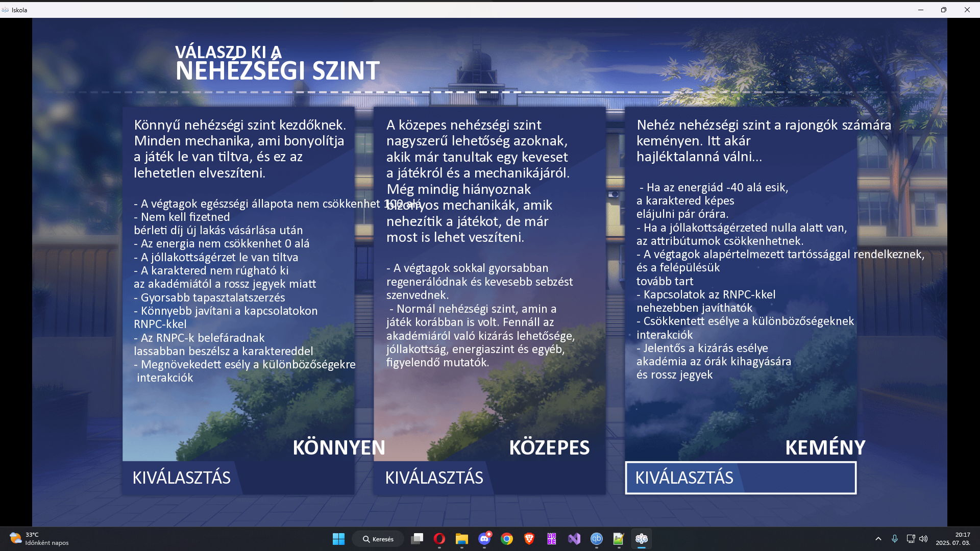980x551 pixels.
Task: Open the Brave browser from the taskbar
Action: click(x=529, y=539)
